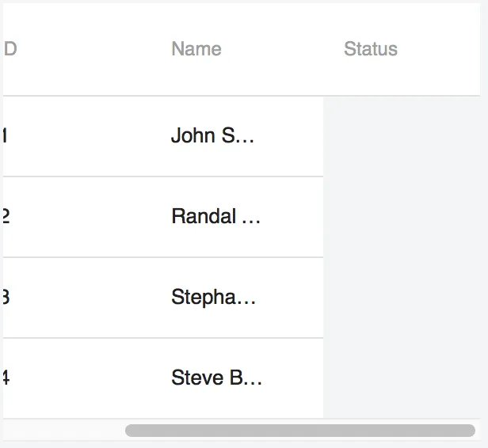Click the Name column header

click(x=196, y=49)
